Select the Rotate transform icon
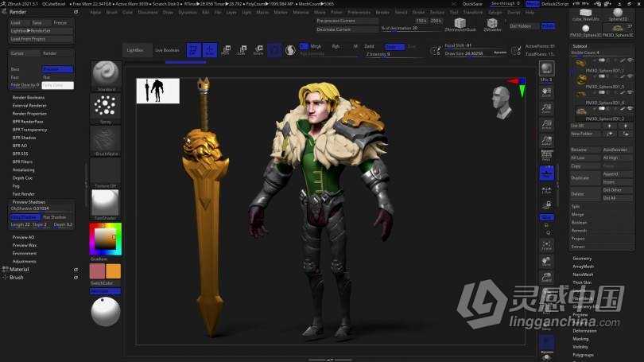The image size is (644, 362). click(258, 49)
